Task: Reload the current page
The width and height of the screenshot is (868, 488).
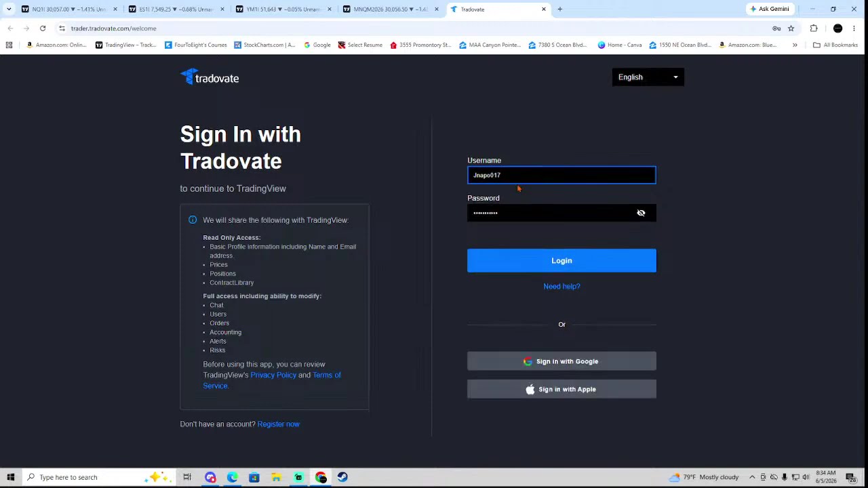Action: tap(43, 28)
